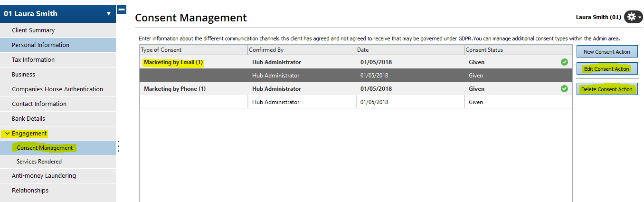Image resolution: width=644 pixels, height=202 pixels.
Task: Click Edit Consent Action button
Action: (x=606, y=69)
